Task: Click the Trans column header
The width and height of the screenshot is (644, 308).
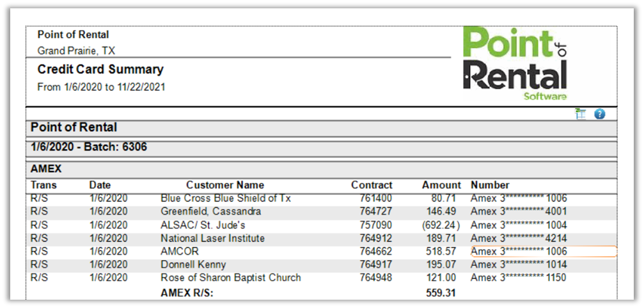Action: pos(43,185)
